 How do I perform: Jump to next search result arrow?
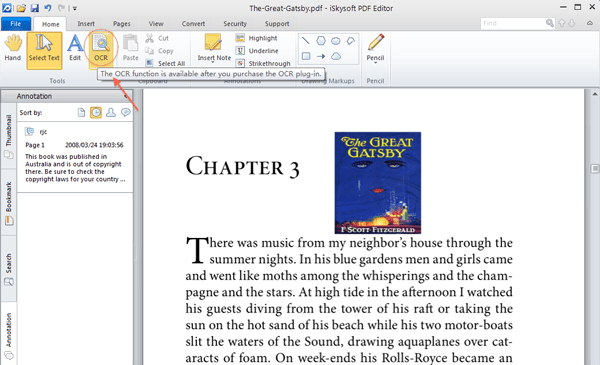(571, 23)
